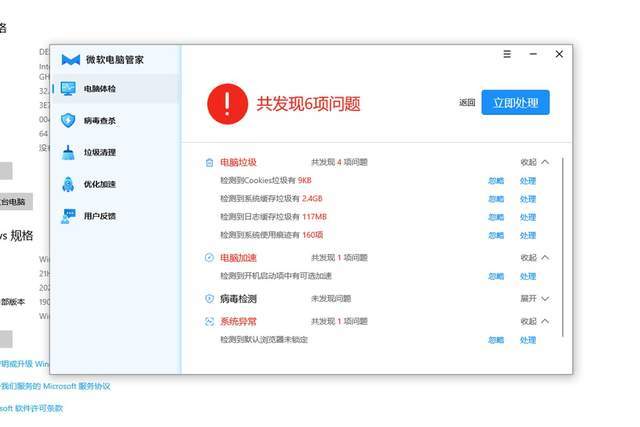640x427 pixels.
Task: Open Microsoft 服务协议 link in background window
Action: coord(77,386)
